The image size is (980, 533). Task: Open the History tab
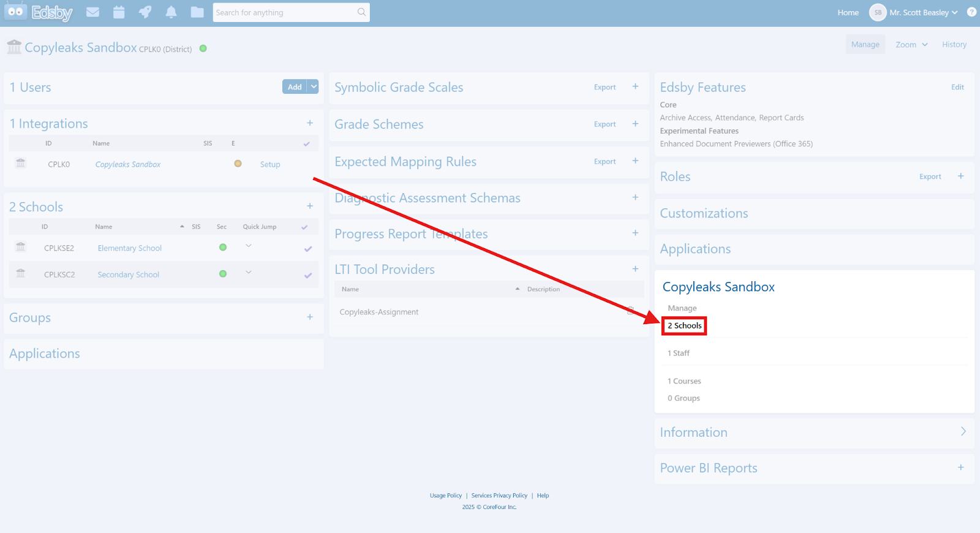[954, 45]
